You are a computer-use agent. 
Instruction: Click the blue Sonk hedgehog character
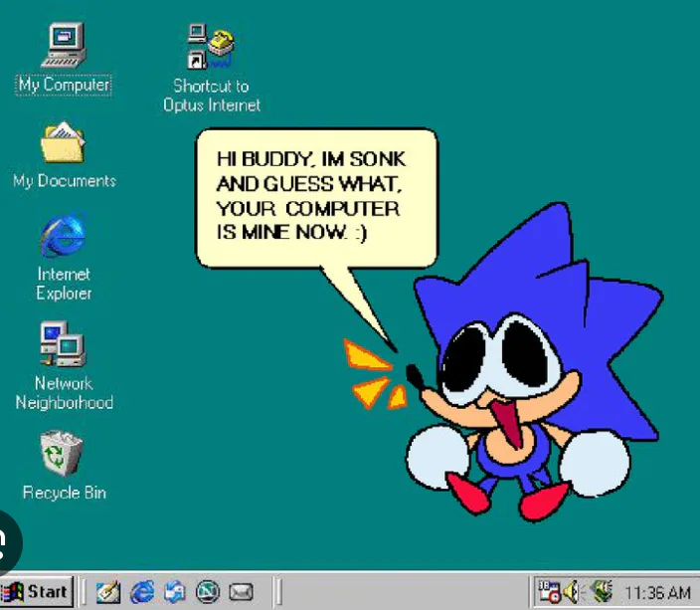point(535,363)
